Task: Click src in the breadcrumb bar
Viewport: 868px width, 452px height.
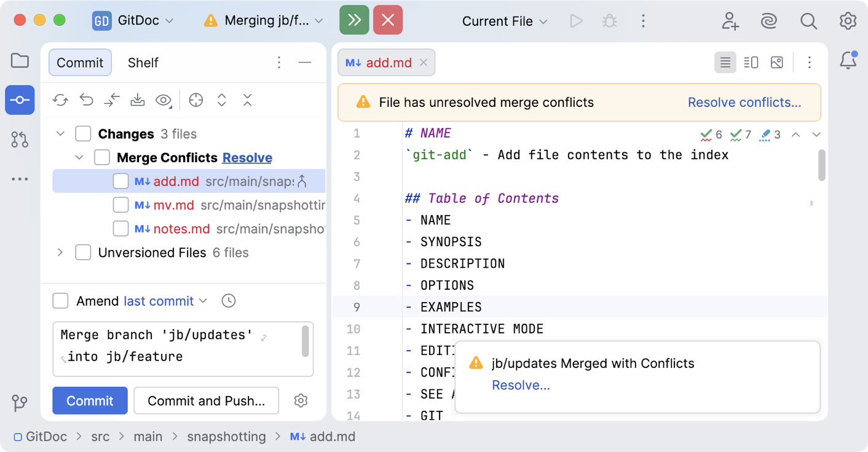Action: tap(100, 437)
